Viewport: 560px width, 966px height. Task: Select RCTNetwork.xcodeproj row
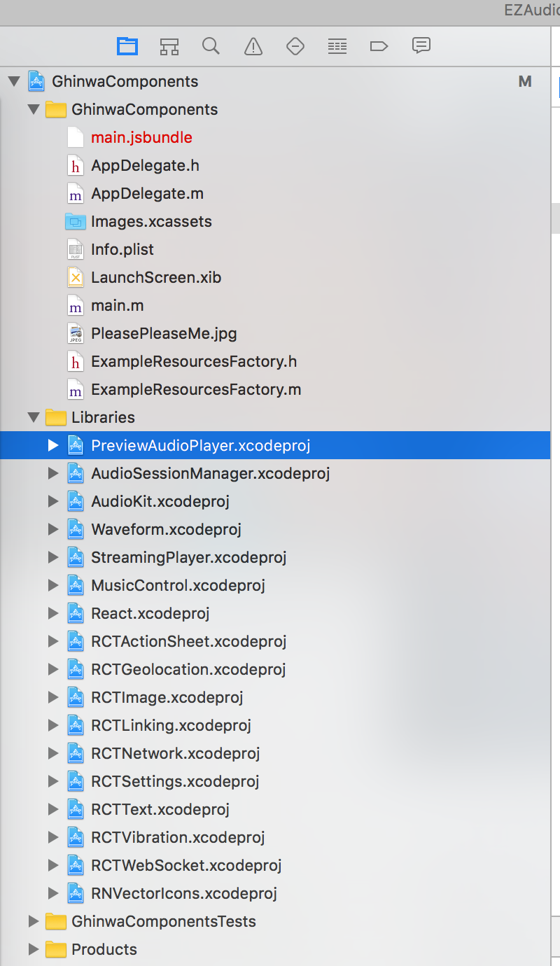coord(275,753)
